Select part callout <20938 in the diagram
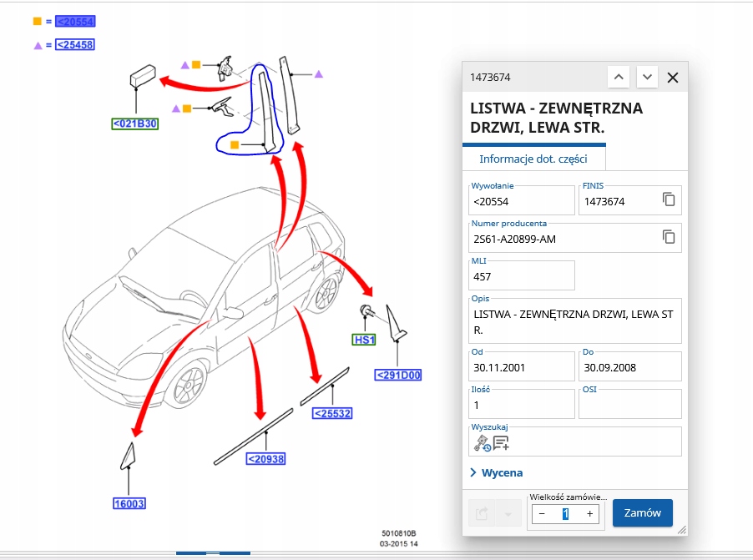 [265, 459]
